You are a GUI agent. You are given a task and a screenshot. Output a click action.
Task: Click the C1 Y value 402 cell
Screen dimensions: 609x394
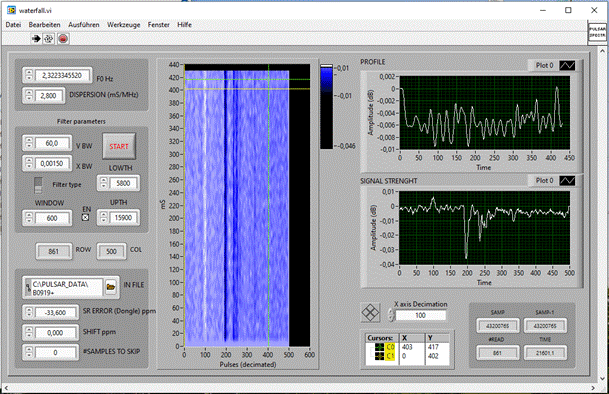437,356
